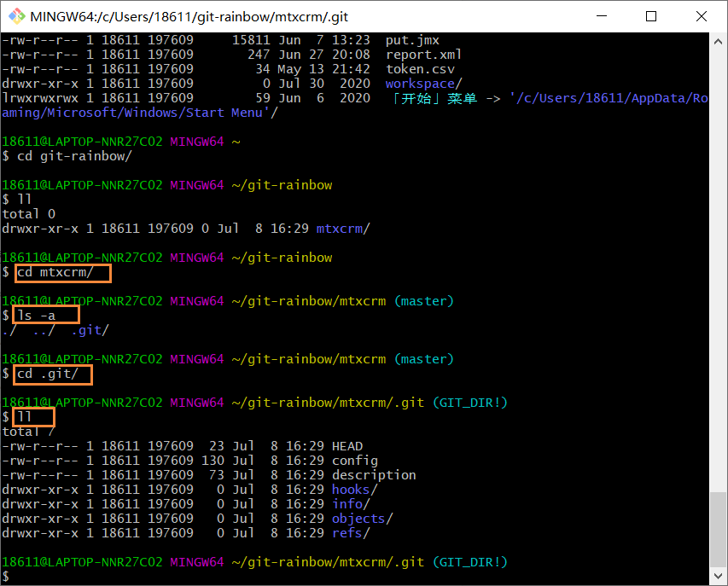The image size is (728, 586).
Task: Click the .git/ entry in ls output
Action: point(90,330)
